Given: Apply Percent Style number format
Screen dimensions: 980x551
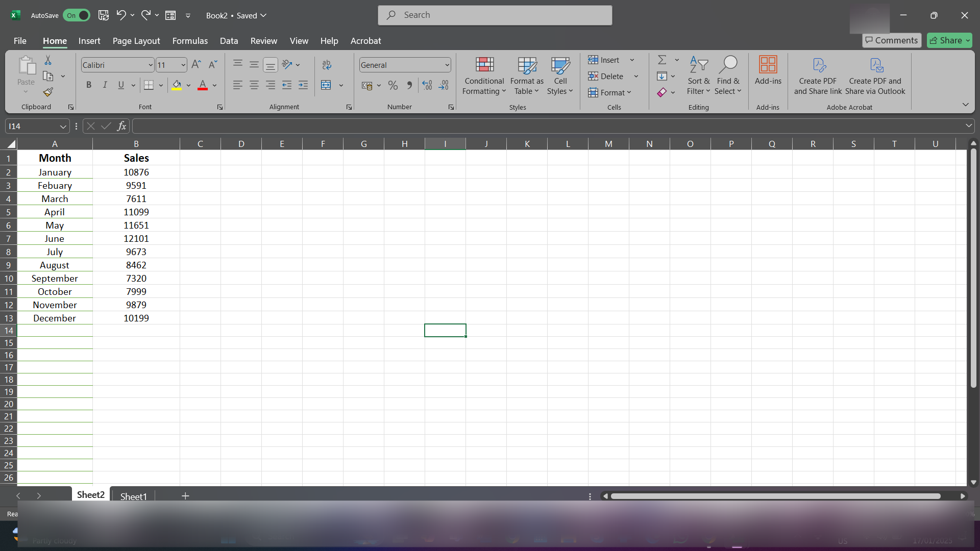Looking at the screenshot, I should pos(393,86).
